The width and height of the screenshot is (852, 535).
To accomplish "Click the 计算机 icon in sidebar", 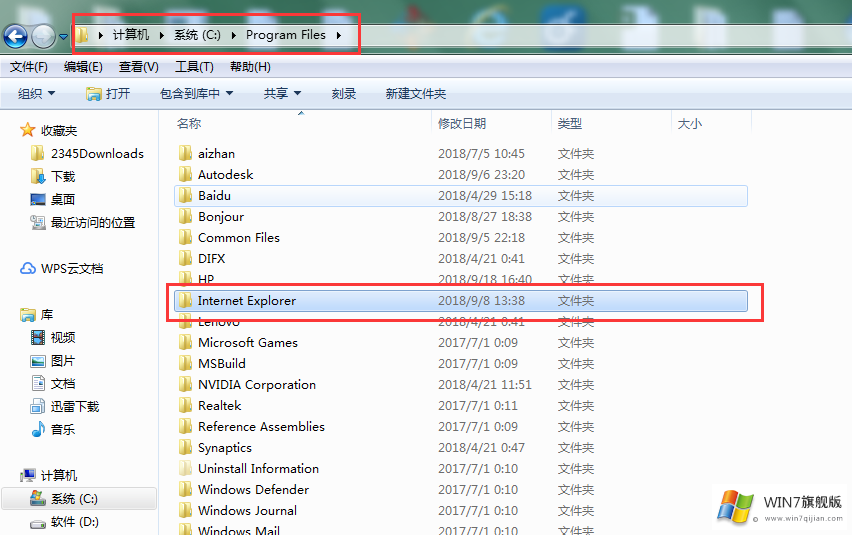I will pyautogui.click(x=28, y=475).
